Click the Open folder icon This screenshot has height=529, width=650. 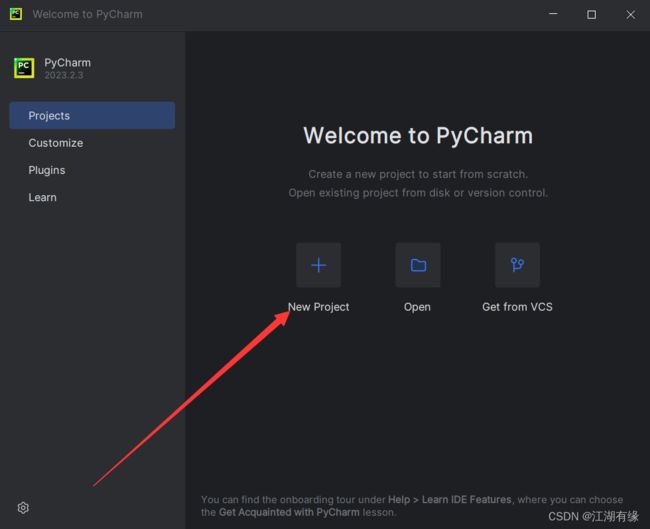[x=418, y=265]
